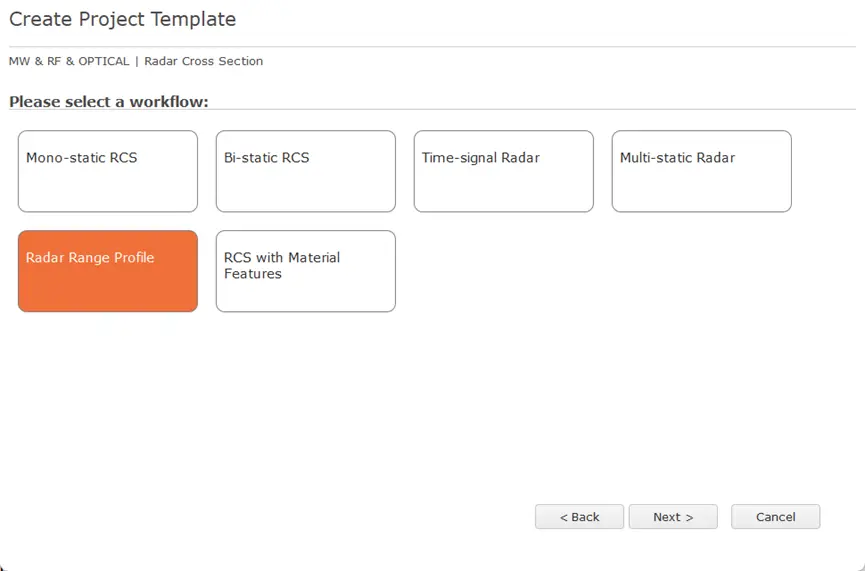Select the Mono-static RCS workflow

point(108,171)
